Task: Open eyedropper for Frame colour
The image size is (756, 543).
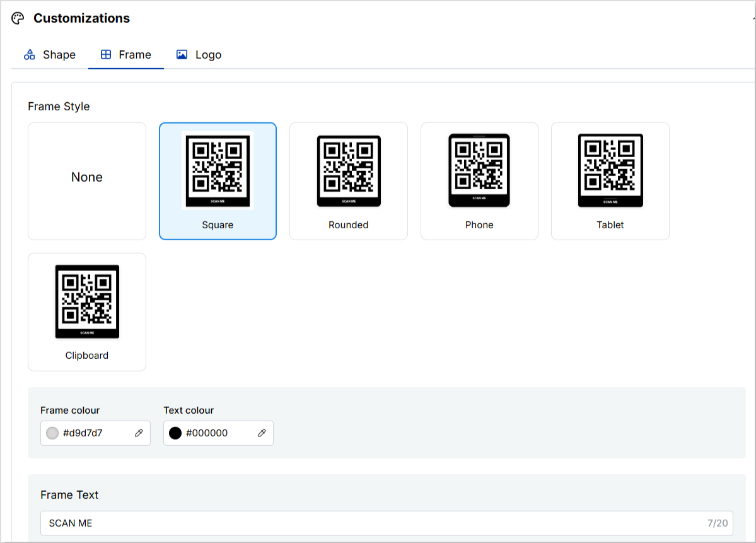Action: click(x=139, y=433)
